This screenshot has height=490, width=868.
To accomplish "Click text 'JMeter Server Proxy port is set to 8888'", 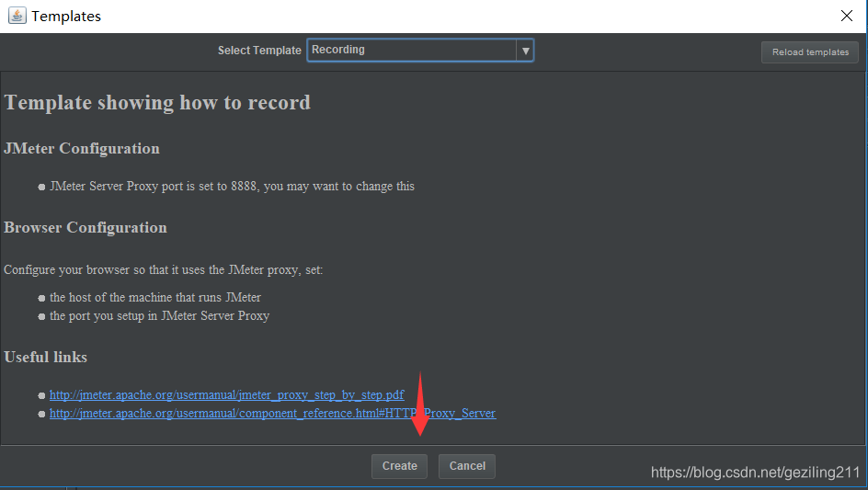I will pyautogui.click(x=154, y=187).
